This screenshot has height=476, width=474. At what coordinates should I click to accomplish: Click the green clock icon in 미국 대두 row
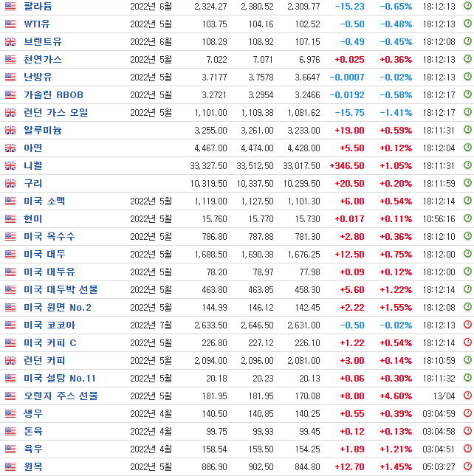[x=467, y=253]
